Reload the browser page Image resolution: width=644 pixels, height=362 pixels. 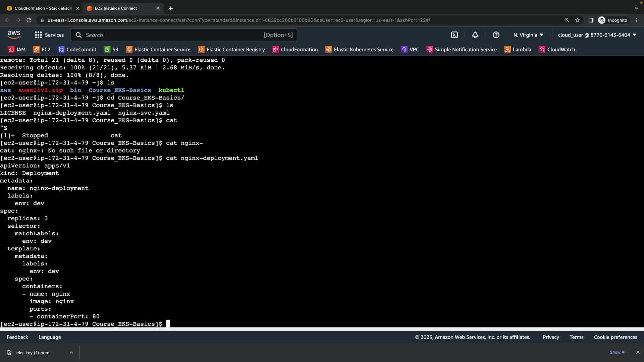(x=29, y=20)
